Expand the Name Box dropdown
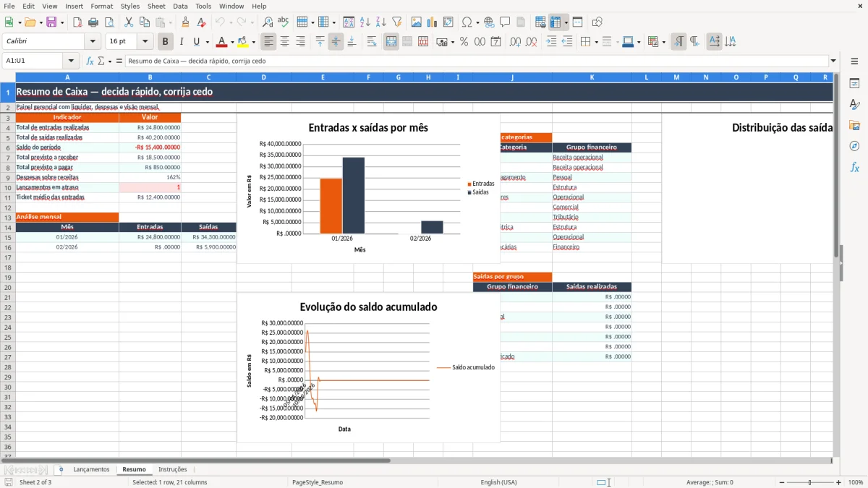 coord(71,61)
